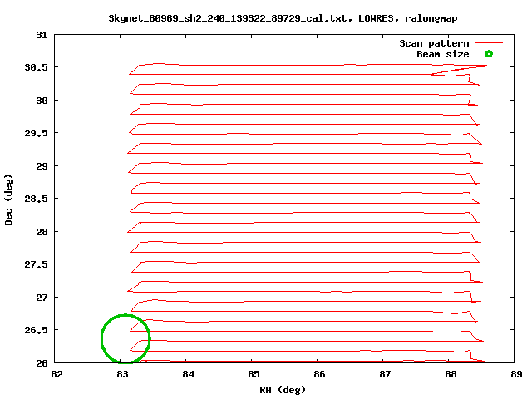The height and width of the screenshot is (399, 532).
Task: Click x-axis tick label 82
Action: click(x=57, y=374)
